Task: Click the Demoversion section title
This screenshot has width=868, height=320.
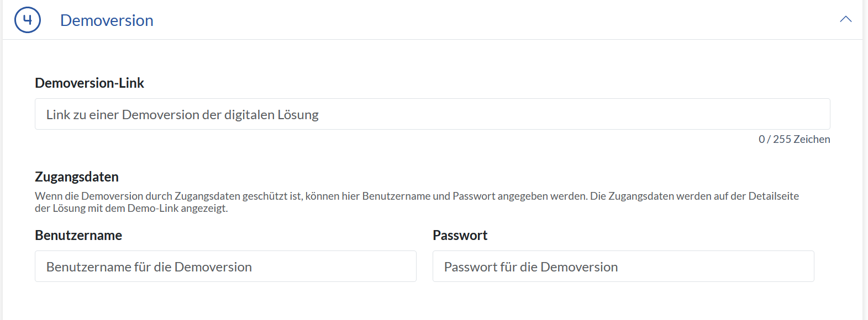Action: (x=107, y=20)
